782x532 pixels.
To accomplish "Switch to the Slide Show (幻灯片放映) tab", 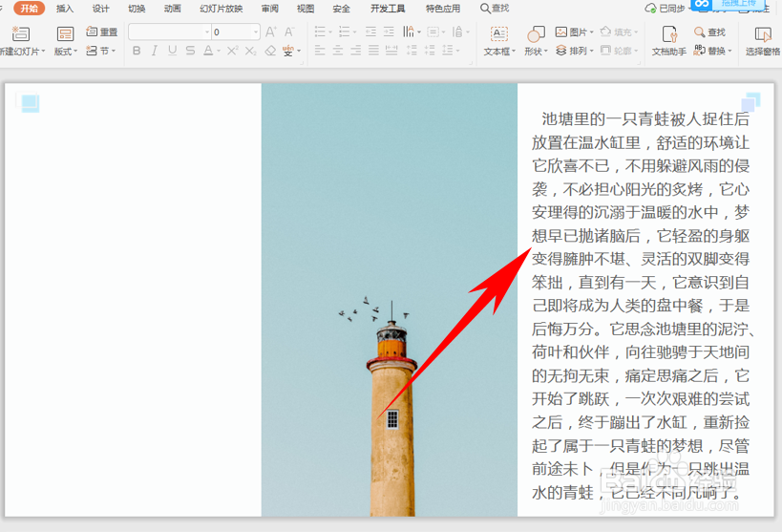I will pos(221,9).
